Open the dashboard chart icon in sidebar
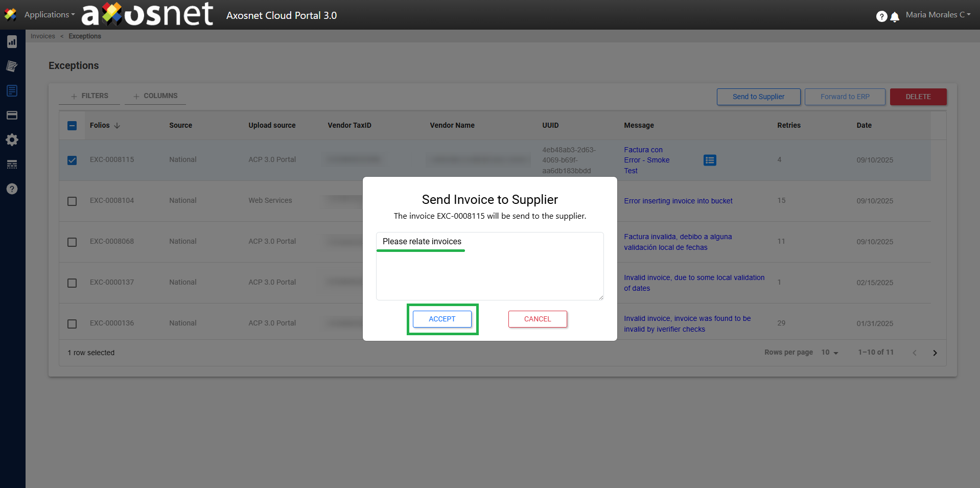The width and height of the screenshot is (980, 488). (12, 42)
